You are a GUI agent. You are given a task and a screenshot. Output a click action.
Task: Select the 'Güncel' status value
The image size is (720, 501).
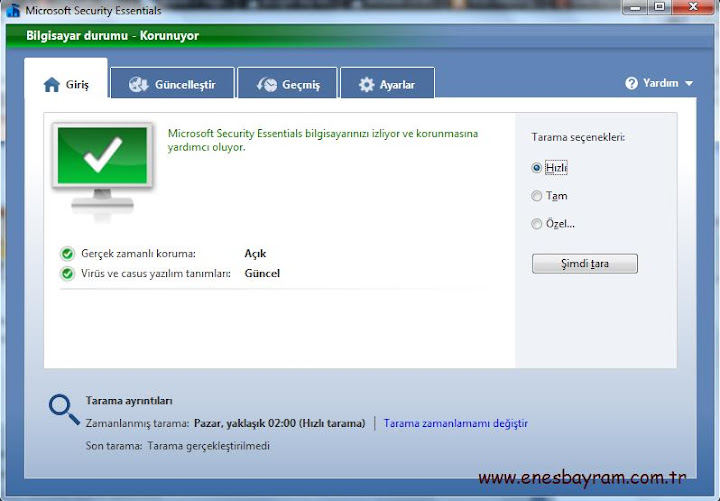click(262, 274)
